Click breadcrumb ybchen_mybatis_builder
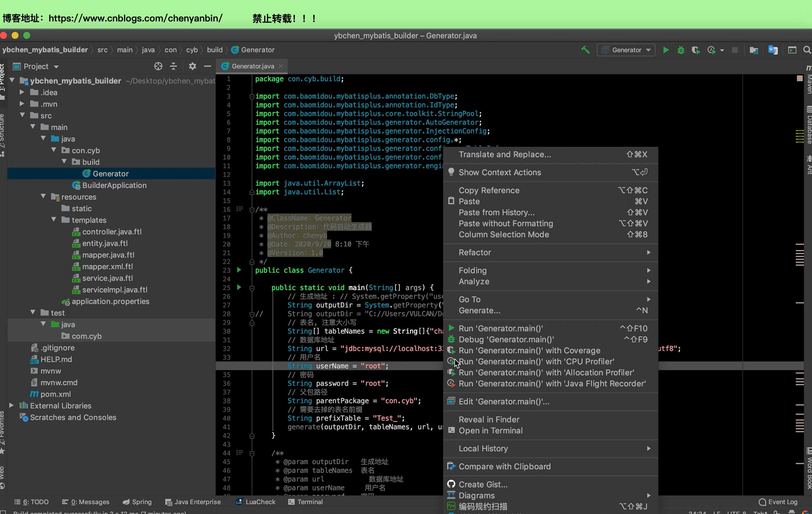Image resolution: width=812 pixels, height=514 pixels. pos(45,50)
